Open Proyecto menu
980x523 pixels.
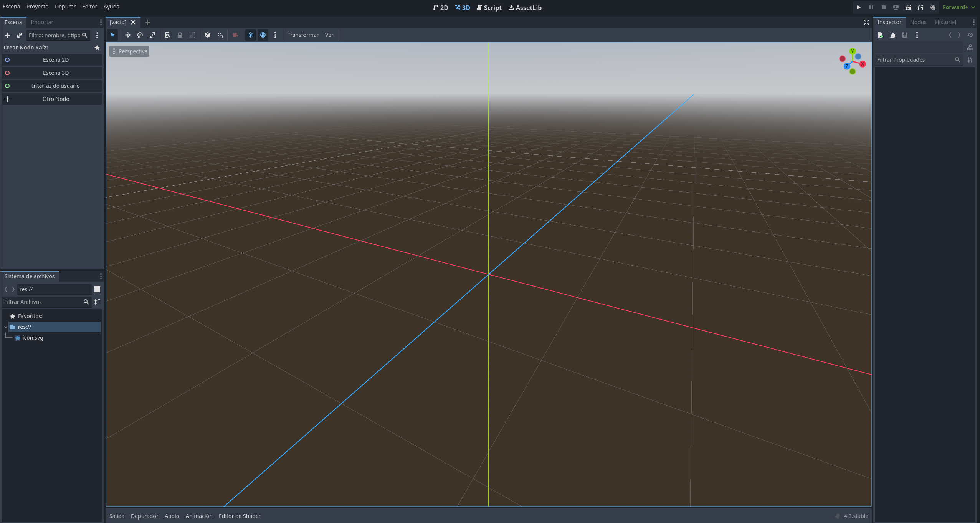tap(37, 7)
